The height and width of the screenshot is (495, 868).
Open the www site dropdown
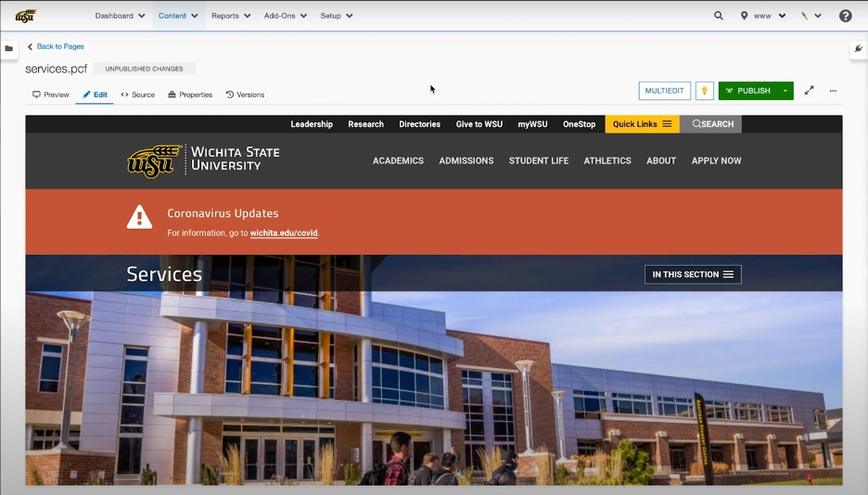[770, 16]
